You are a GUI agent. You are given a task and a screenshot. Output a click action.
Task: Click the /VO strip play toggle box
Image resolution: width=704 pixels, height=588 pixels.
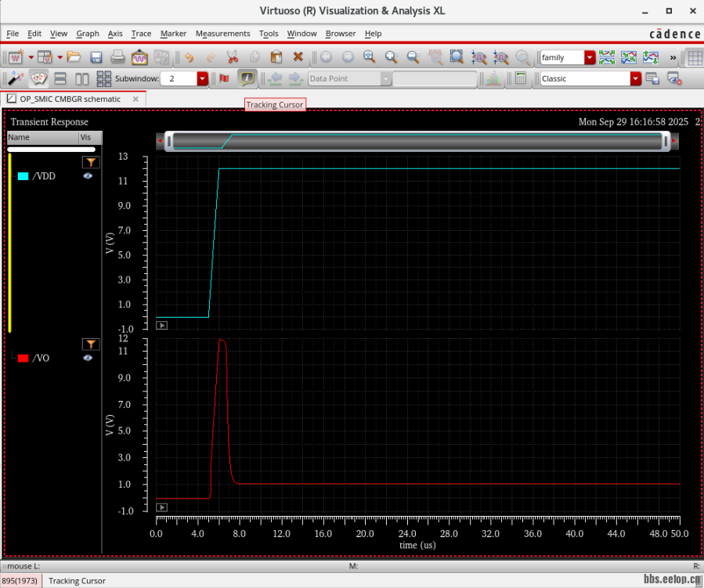click(x=161, y=507)
